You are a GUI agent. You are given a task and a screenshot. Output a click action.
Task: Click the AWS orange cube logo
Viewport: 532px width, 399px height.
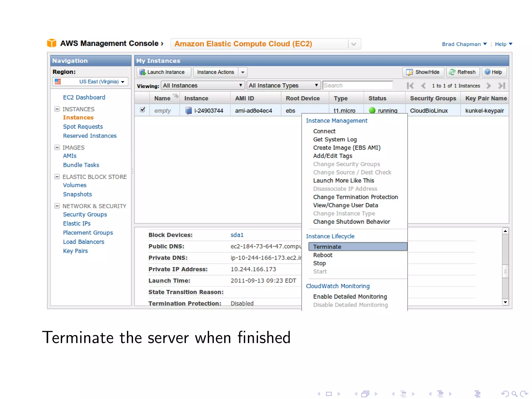(52, 43)
